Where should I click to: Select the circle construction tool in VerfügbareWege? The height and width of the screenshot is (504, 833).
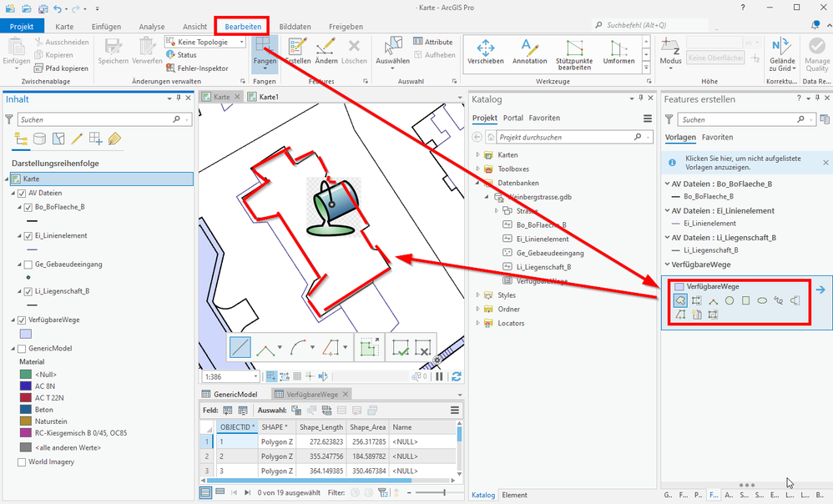click(730, 300)
